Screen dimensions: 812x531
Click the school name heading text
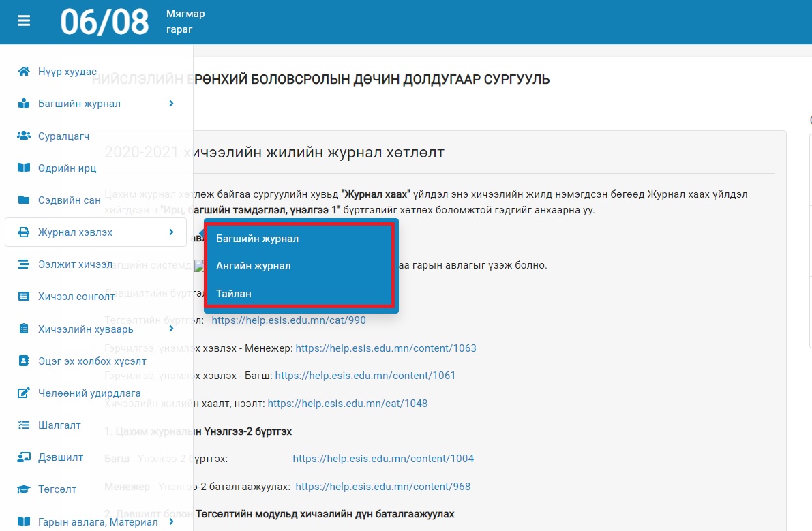(321, 79)
